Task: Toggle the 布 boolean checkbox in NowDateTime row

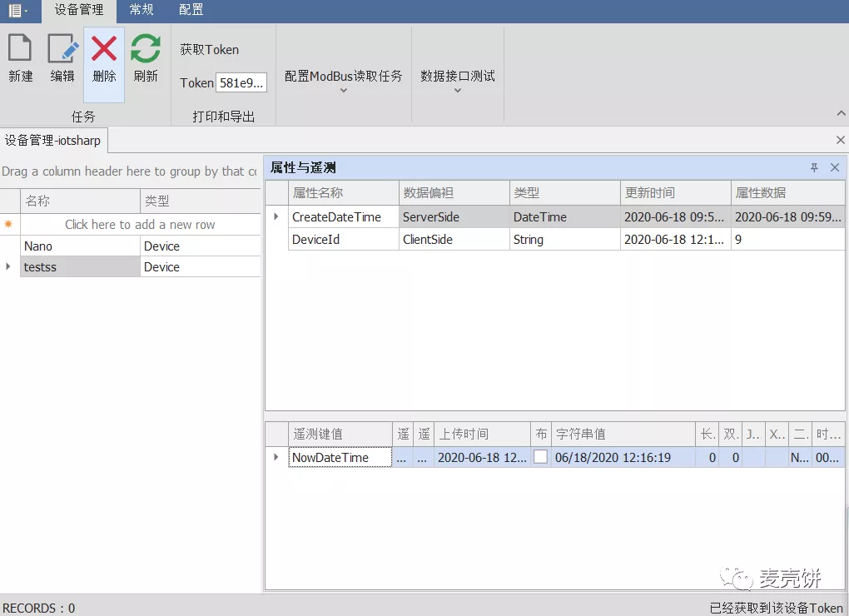Action: pos(540,457)
